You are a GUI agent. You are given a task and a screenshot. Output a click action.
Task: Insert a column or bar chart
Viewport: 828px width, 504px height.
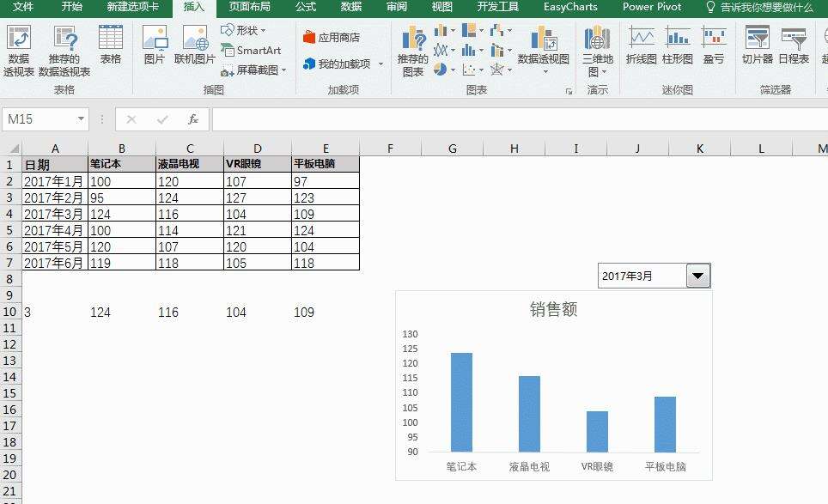444,31
